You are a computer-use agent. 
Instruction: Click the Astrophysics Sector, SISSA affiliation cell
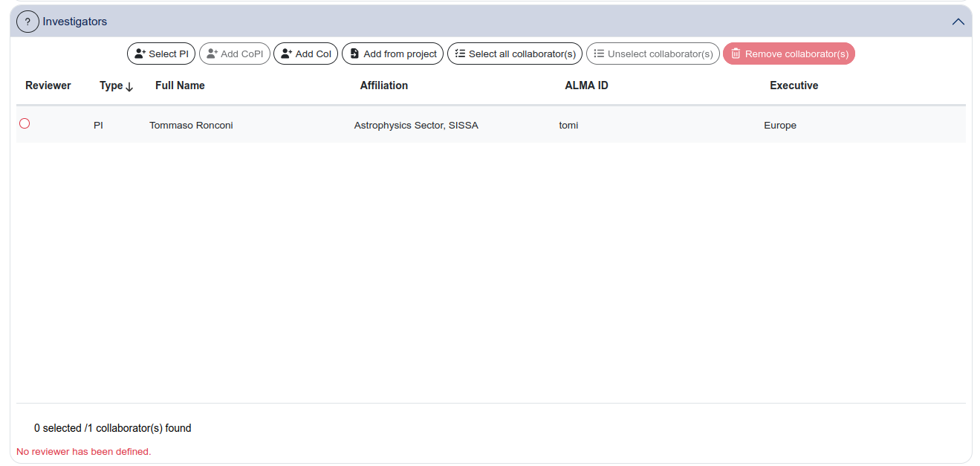click(x=416, y=126)
